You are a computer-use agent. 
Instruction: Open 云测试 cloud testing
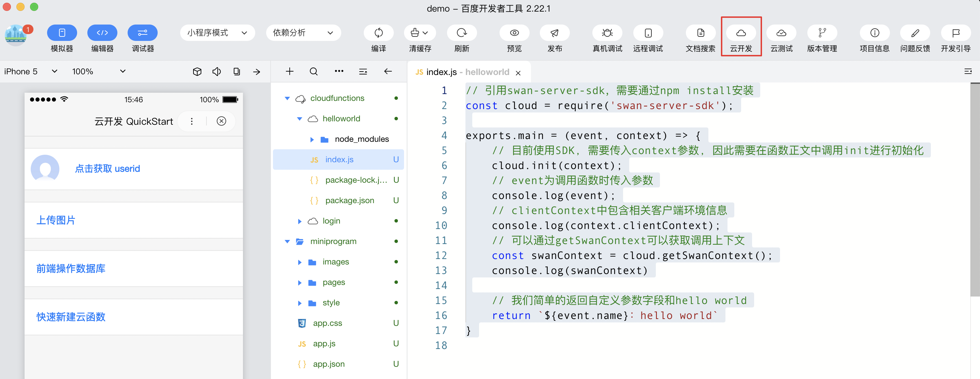(781, 33)
